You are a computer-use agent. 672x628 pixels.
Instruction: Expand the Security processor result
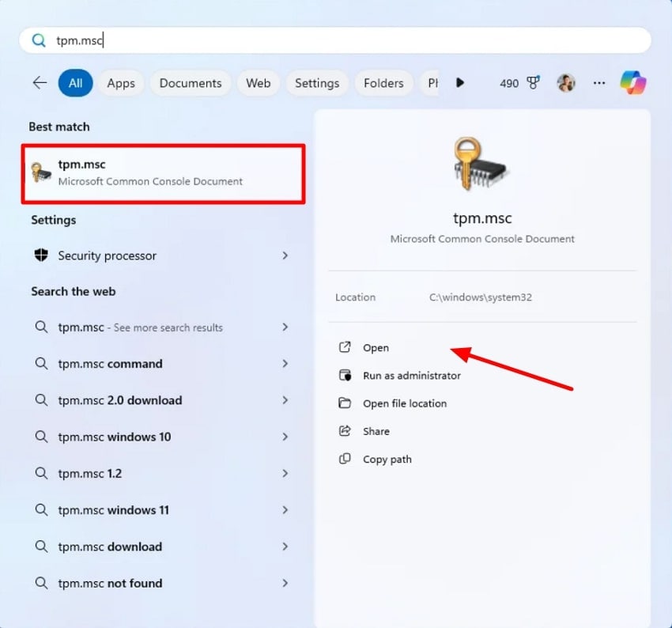click(285, 255)
